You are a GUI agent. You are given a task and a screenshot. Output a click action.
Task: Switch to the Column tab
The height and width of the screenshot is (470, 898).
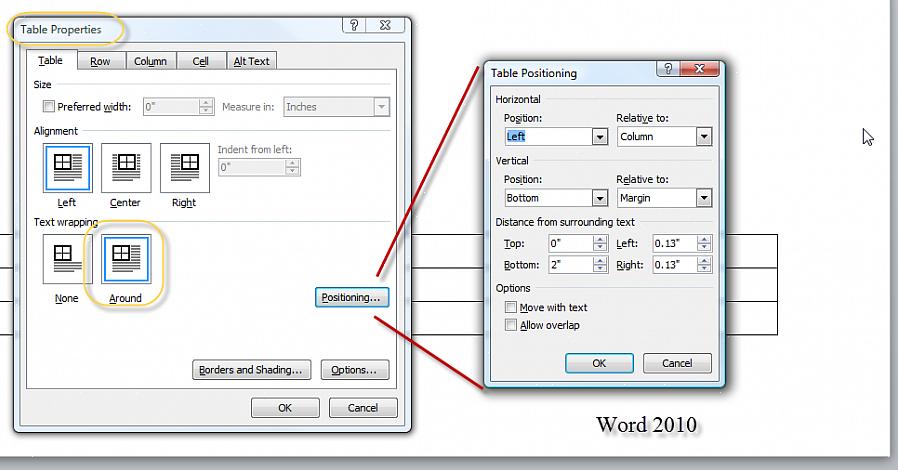point(151,61)
